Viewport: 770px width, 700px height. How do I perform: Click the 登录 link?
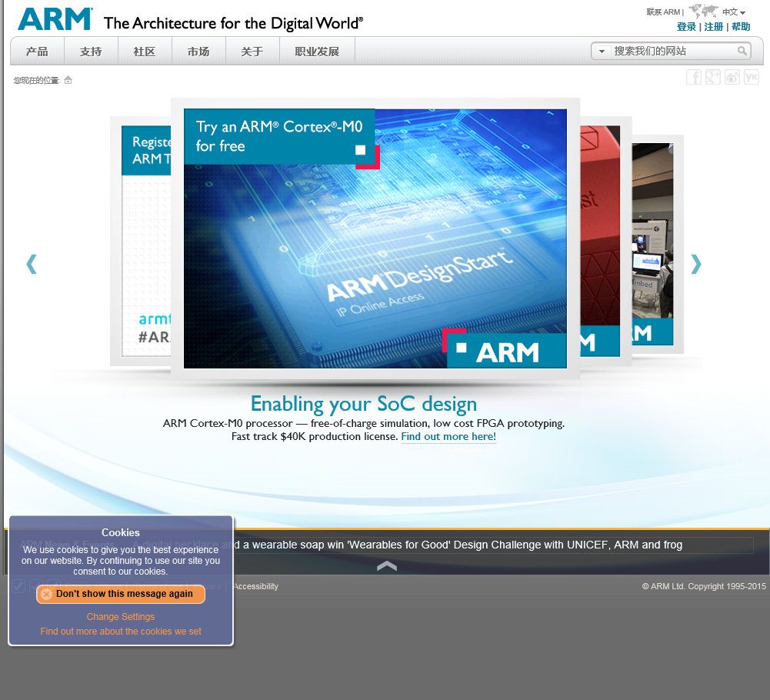click(x=686, y=26)
